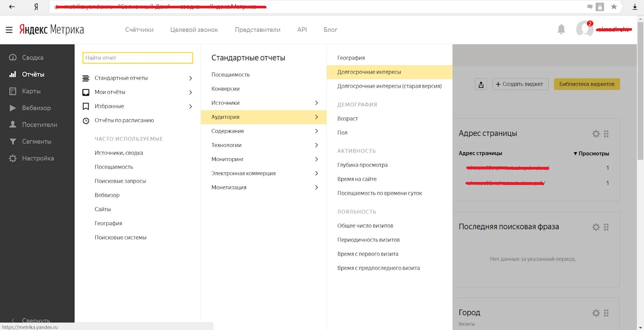
Task: Open the hamburger menu icon
Action: click(9, 30)
